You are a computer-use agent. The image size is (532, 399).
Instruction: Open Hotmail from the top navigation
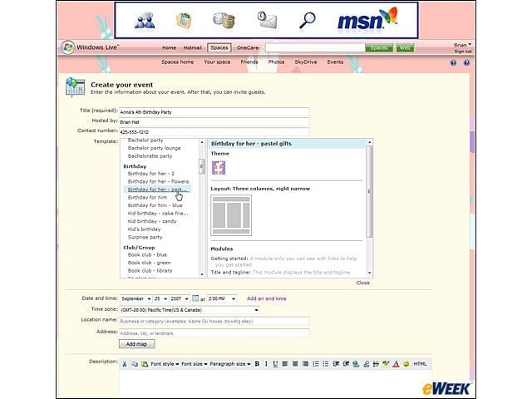click(192, 48)
